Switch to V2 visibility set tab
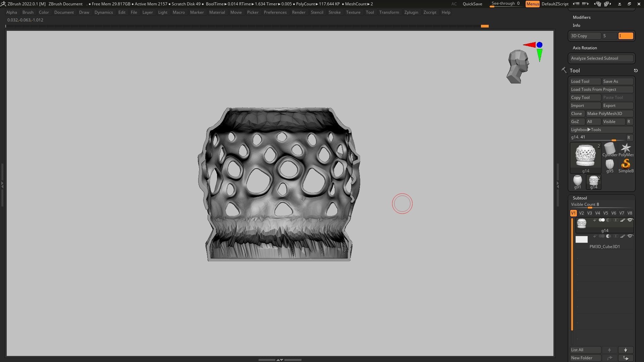 pyautogui.click(x=581, y=213)
